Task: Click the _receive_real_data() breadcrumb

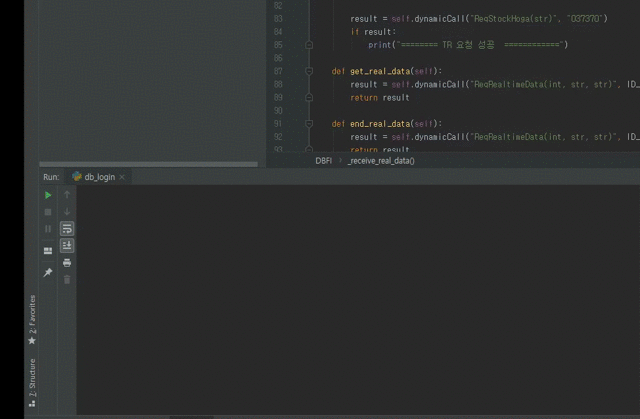Action: (x=381, y=161)
